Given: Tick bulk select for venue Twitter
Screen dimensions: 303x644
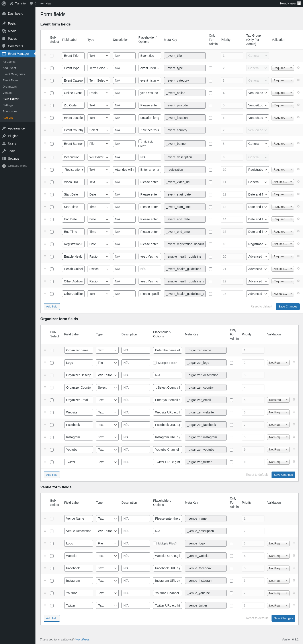Looking at the screenshot, I should [52, 606].
